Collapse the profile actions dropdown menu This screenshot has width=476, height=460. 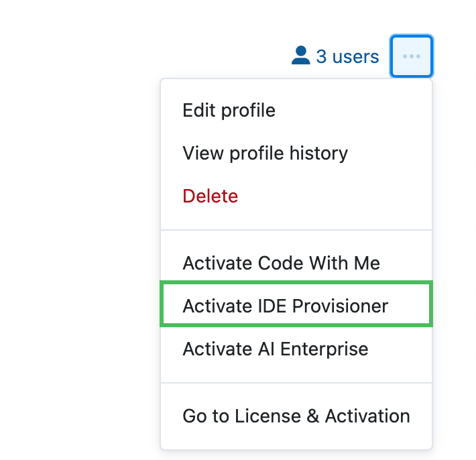coord(411,56)
